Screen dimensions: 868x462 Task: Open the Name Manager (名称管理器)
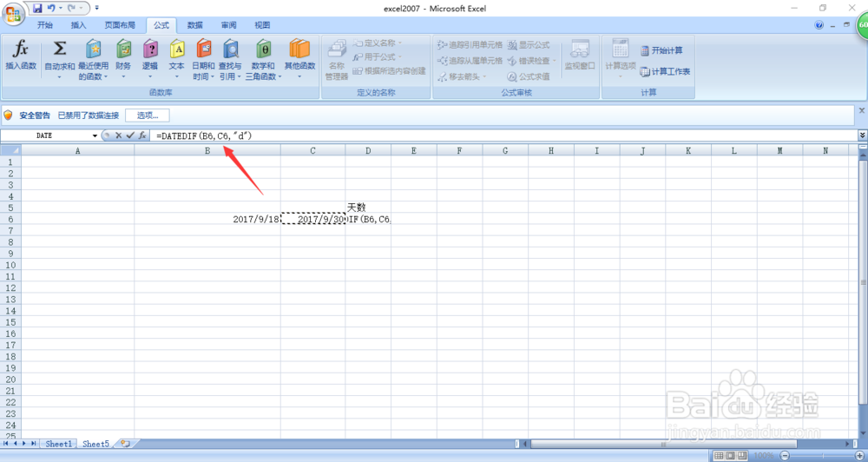click(x=337, y=60)
